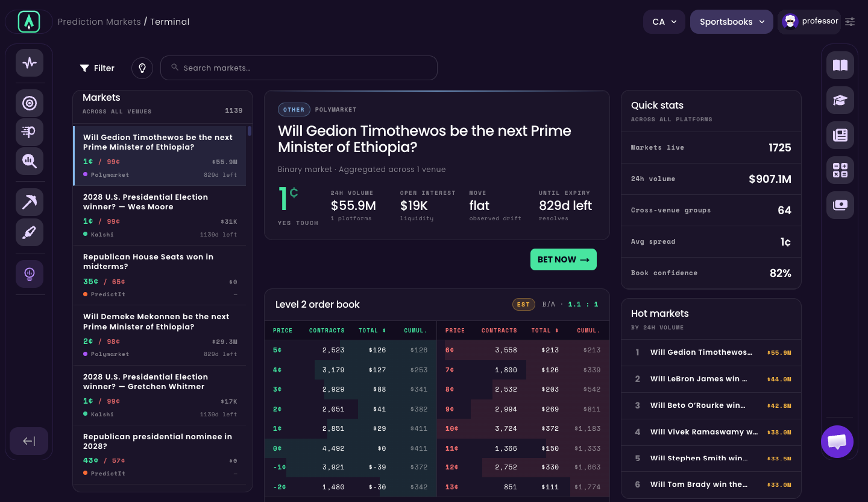Select the Wes Moore presidential election market
The height and width of the screenshot is (502, 868).
pos(160,215)
